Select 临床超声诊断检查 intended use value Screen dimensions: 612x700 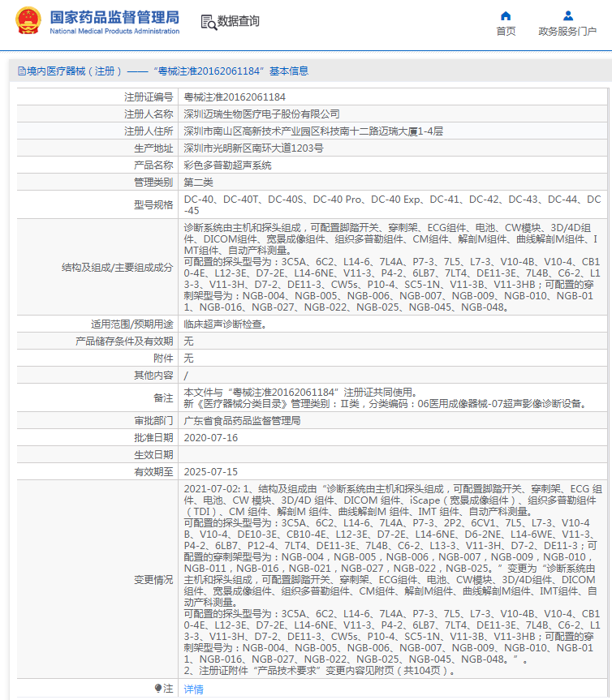[x=225, y=324]
